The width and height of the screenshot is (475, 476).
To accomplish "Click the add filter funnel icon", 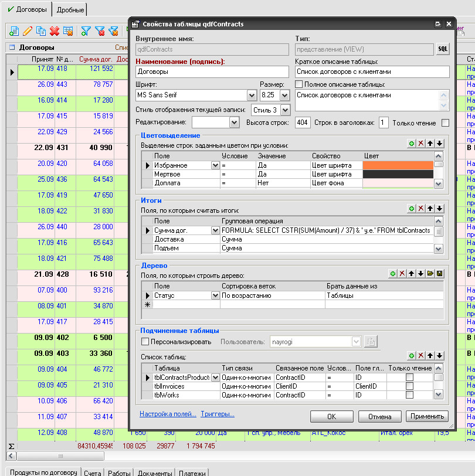I will (86, 30).
